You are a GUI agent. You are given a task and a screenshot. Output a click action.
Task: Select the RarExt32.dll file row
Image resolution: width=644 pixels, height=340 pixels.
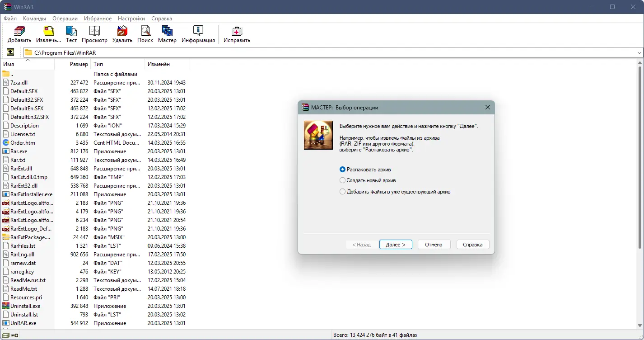point(95,186)
